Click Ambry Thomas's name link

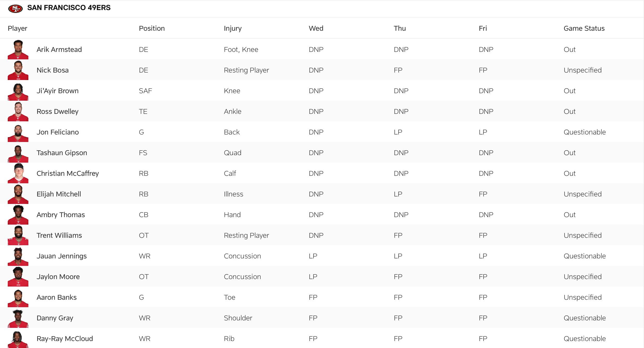pos(61,215)
